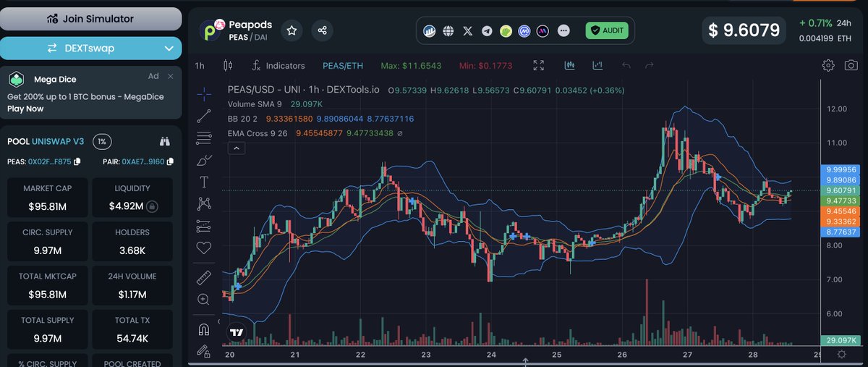Open the Telegram social link
This screenshot has height=367, width=868.
pyautogui.click(x=487, y=31)
